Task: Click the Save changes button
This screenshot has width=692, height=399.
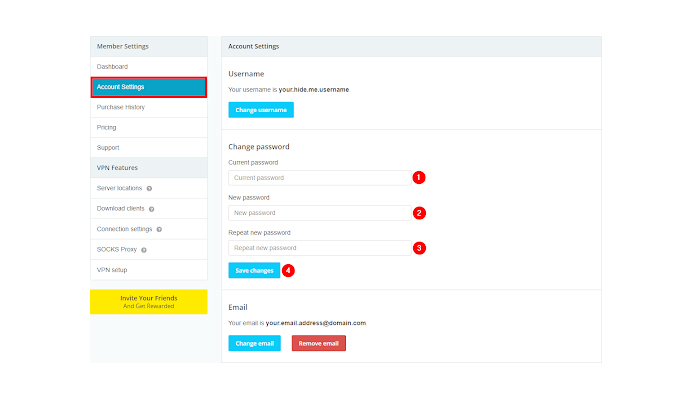Action: tap(254, 271)
